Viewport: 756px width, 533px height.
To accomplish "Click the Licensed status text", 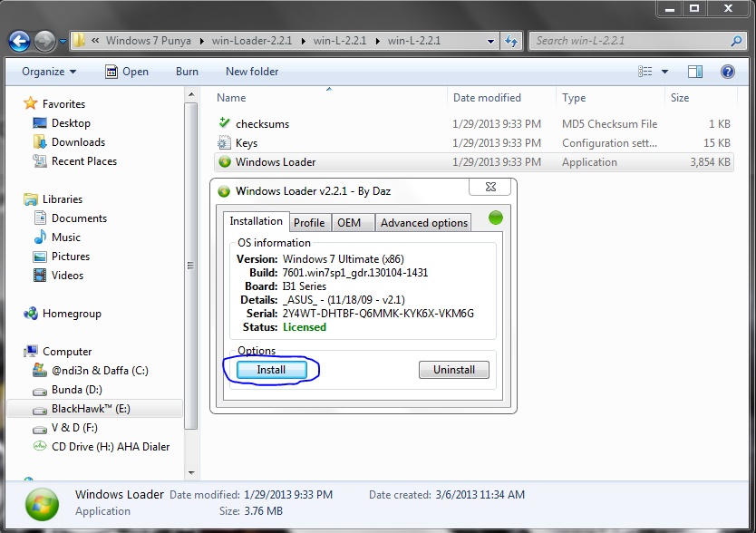I will pos(305,327).
